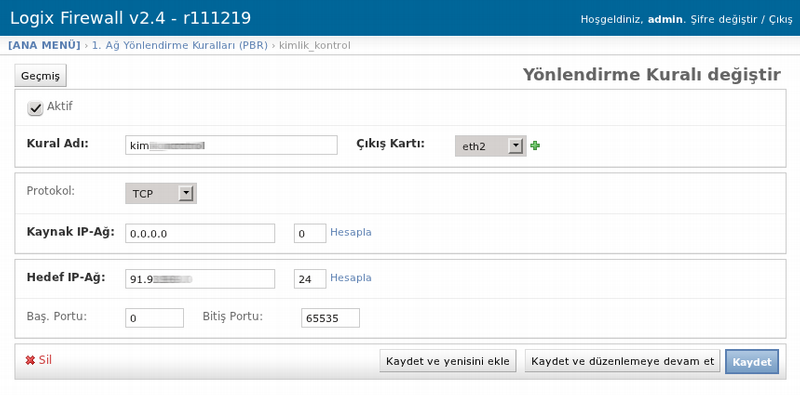Focus the Baş. Portu field
The image size is (800, 395).
coord(154,318)
